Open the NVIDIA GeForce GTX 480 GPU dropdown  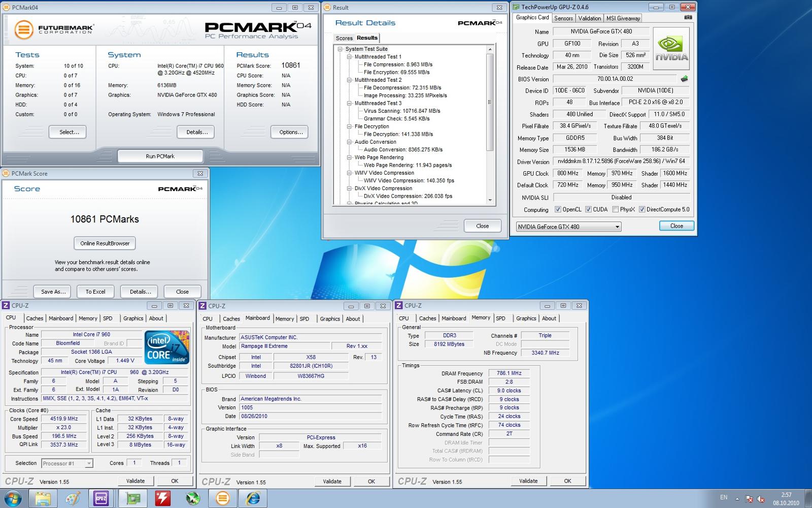click(x=568, y=227)
